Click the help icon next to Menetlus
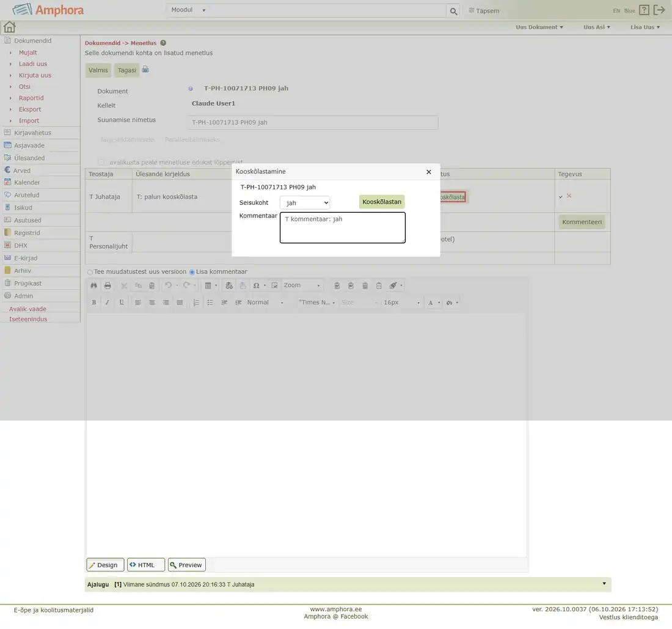The image size is (672, 629). pyautogui.click(x=163, y=43)
